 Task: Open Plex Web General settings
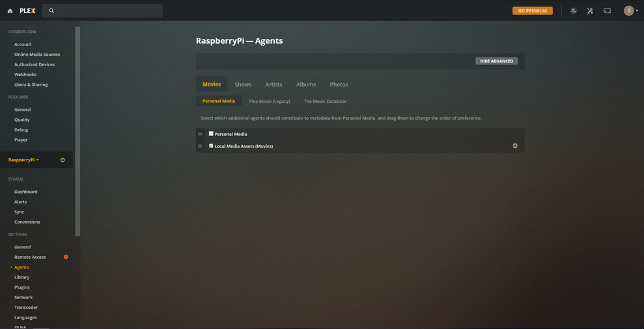23,109
